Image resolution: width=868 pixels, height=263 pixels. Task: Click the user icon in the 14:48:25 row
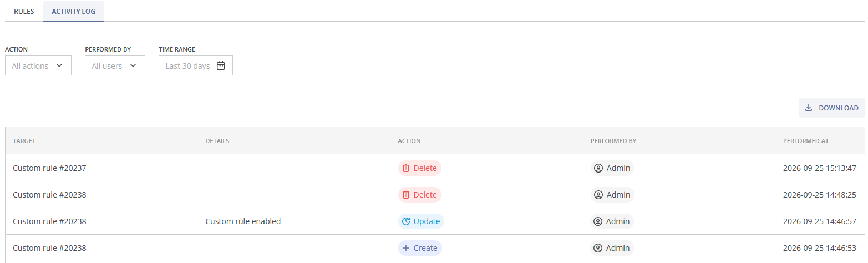point(598,195)
